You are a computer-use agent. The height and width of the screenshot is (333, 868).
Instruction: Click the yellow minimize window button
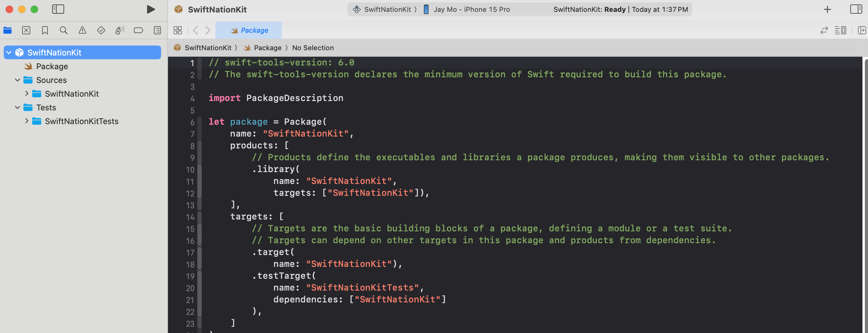pos(22,9)
